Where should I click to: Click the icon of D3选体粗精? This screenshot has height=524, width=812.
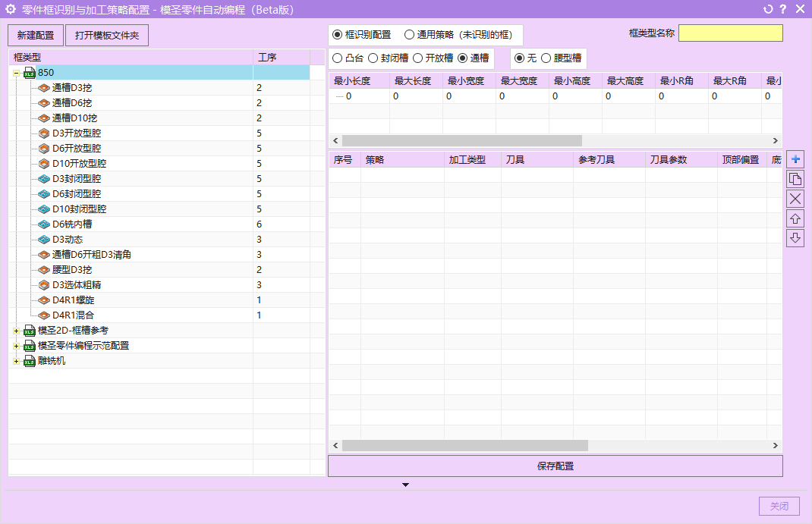point(44,285)
